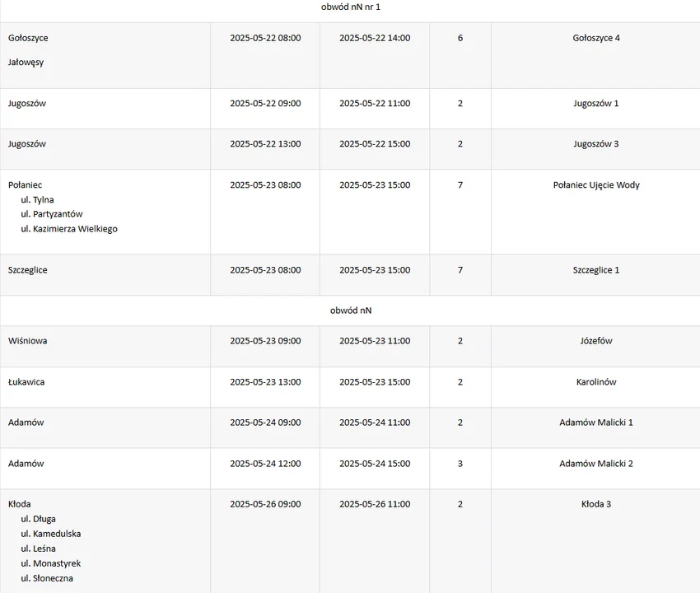Click the Karolinów station name
This screenshot has width=700, height=593.
[x=596, y=382]
